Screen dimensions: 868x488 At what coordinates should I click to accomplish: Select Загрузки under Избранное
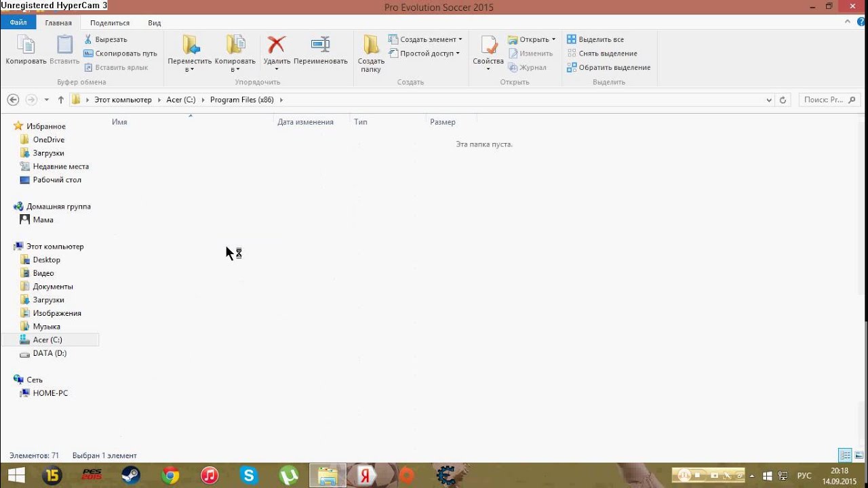[x=49, y=153]
